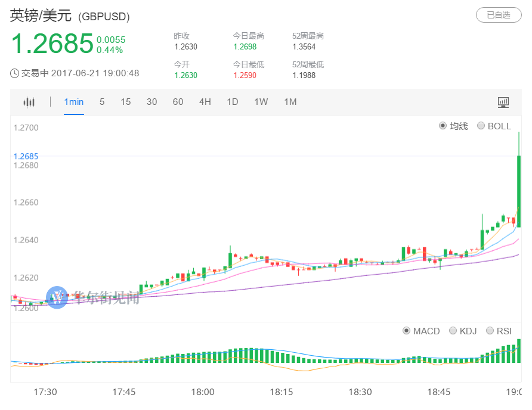Switch to the RSI indicator

click(x=490, y=331)
